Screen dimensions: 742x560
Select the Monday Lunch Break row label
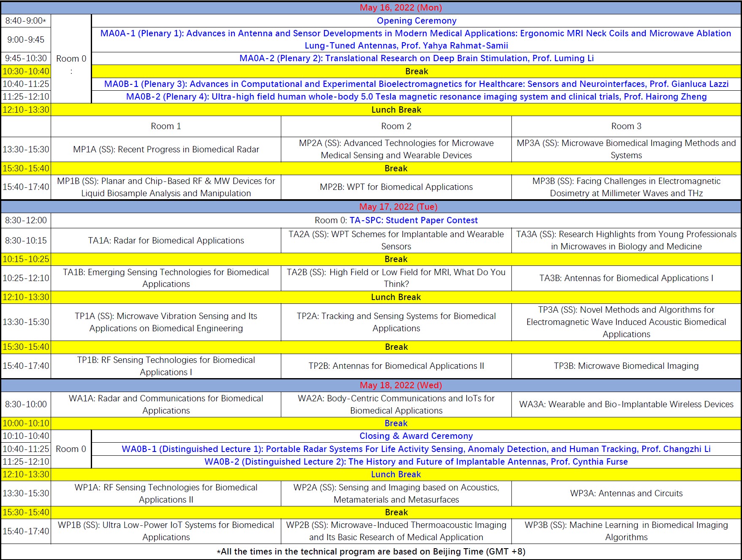click(x=396, y=110)
